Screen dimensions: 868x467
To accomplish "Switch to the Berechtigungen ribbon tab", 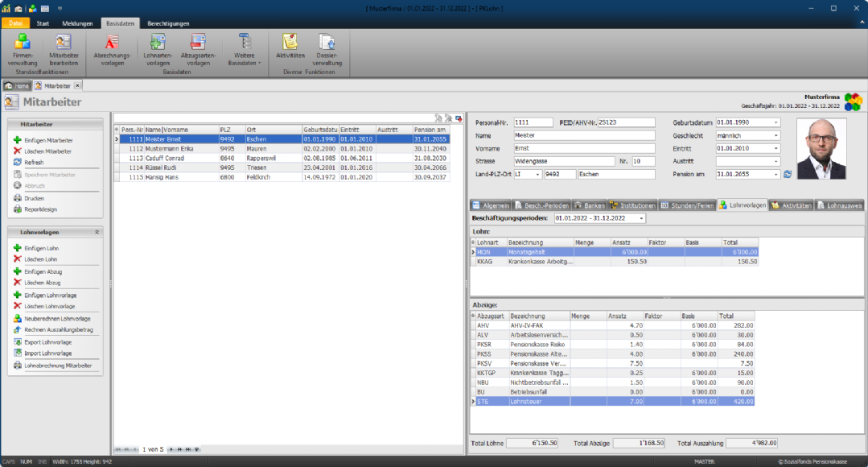I will (167, 23).
